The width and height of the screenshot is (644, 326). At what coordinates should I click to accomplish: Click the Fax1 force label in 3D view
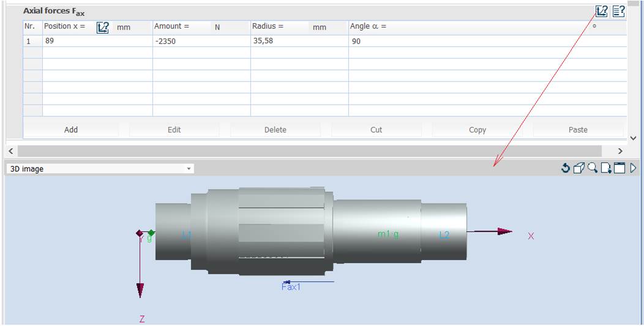point(291,287)
